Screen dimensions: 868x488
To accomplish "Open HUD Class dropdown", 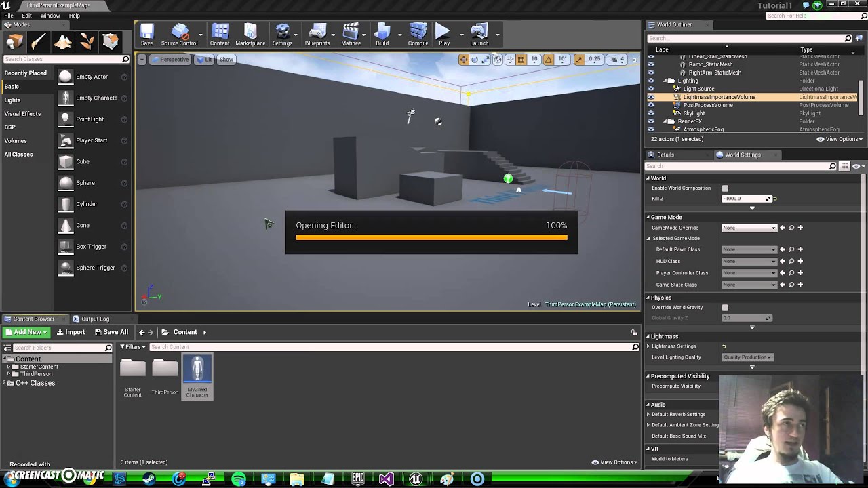I will point(749,261).
